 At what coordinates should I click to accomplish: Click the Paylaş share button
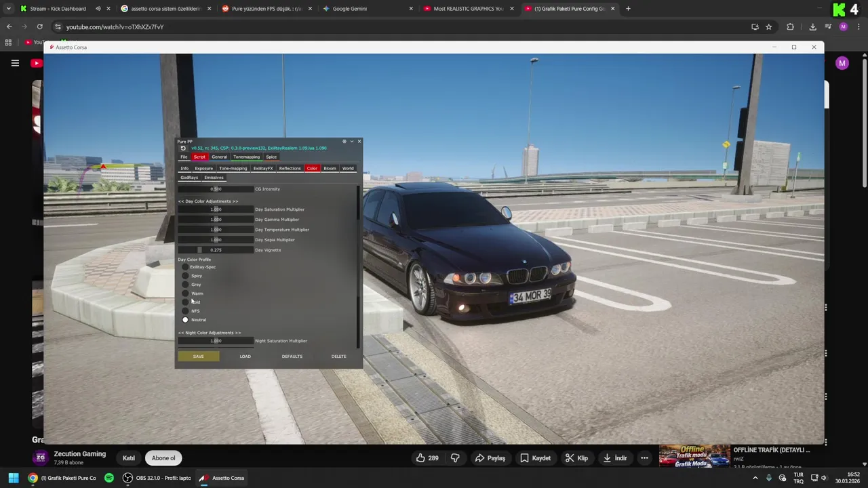click(490, 458)
